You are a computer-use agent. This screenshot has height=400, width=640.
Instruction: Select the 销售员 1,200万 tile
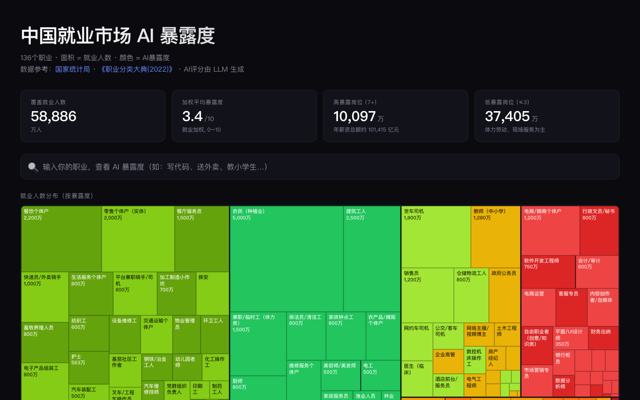pyautogui.click(x=427, y=295)
